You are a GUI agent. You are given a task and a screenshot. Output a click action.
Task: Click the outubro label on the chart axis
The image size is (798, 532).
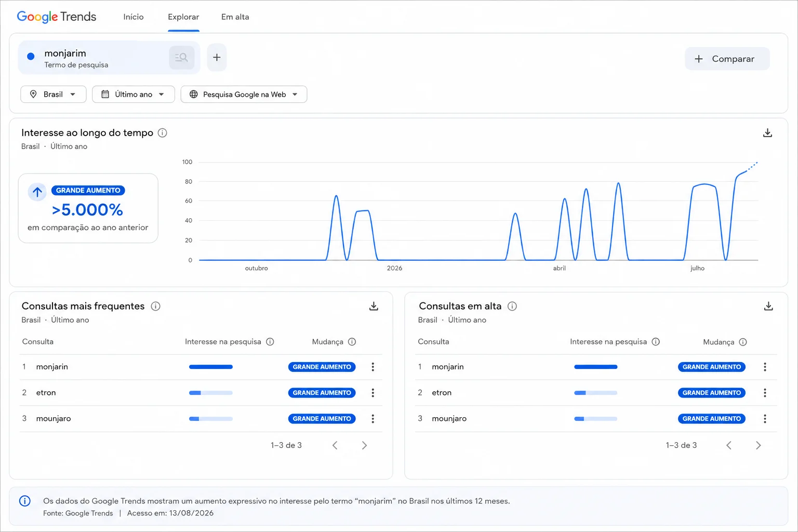[x=257, y=269]
